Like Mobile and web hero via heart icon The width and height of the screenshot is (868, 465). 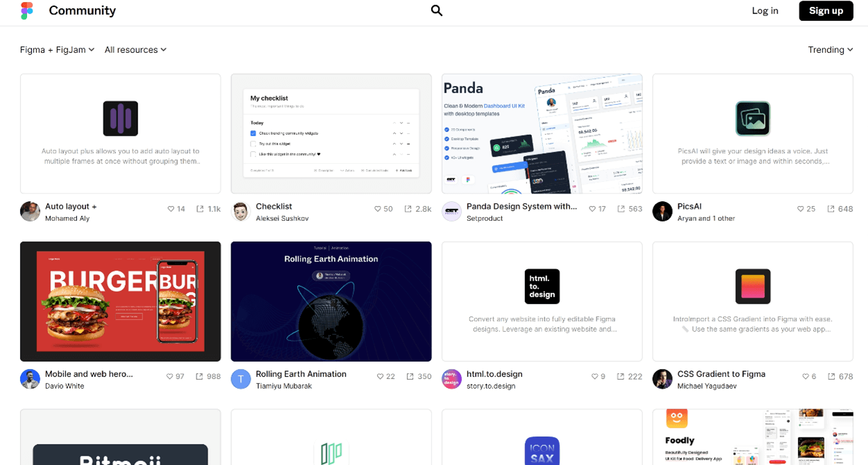(x=170, y=376)
